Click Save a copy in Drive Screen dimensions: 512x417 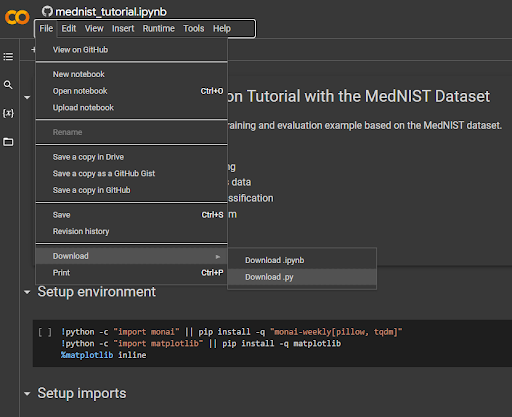(132, 157)
